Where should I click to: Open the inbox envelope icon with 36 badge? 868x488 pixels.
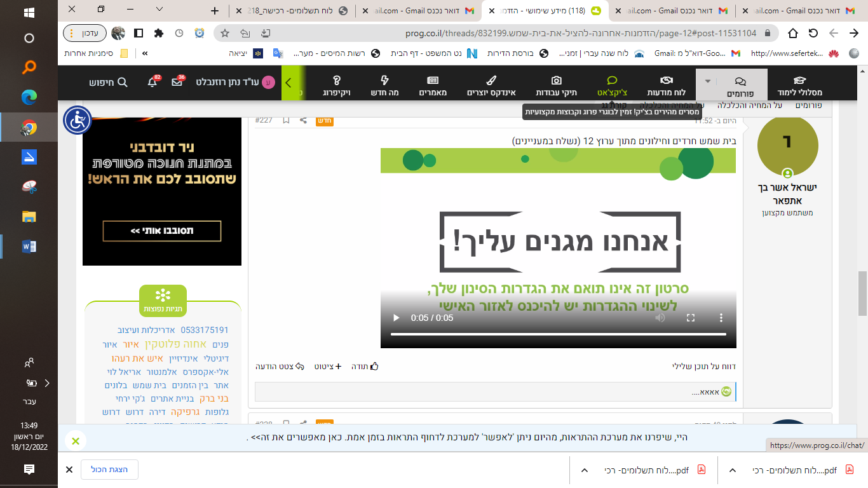point(178,82)
